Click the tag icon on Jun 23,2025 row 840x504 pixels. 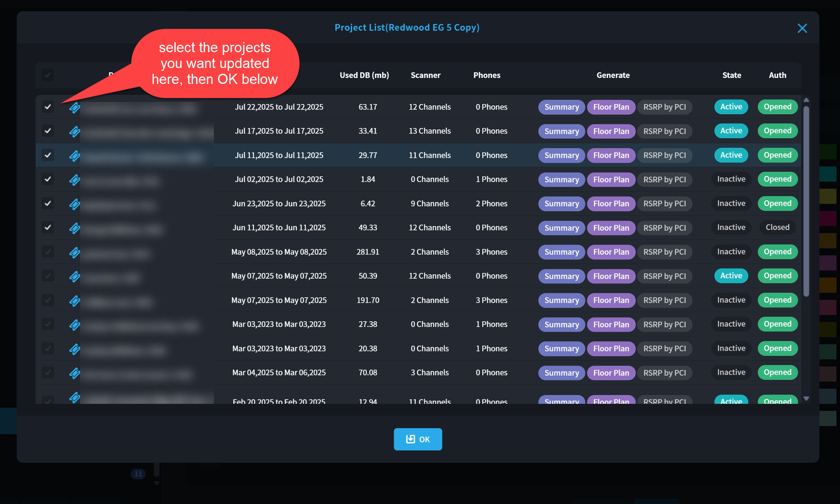74,204
